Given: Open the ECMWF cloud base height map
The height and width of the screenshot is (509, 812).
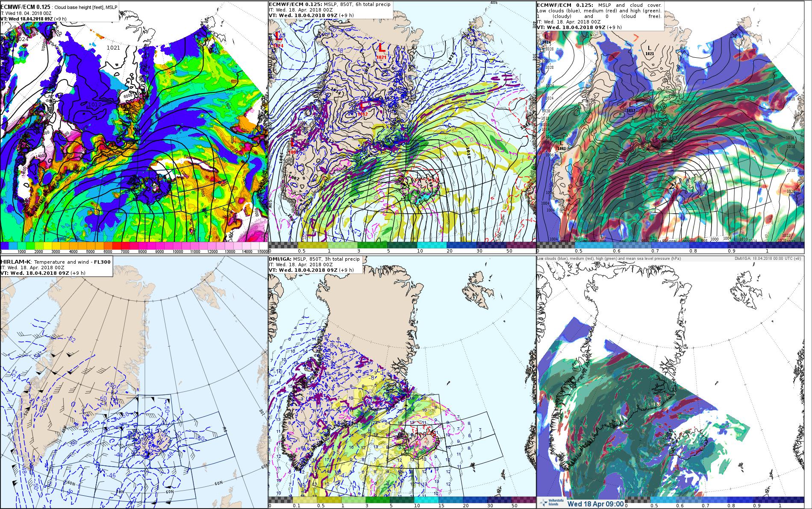Looking at the screenshot, I should (134, 128).
